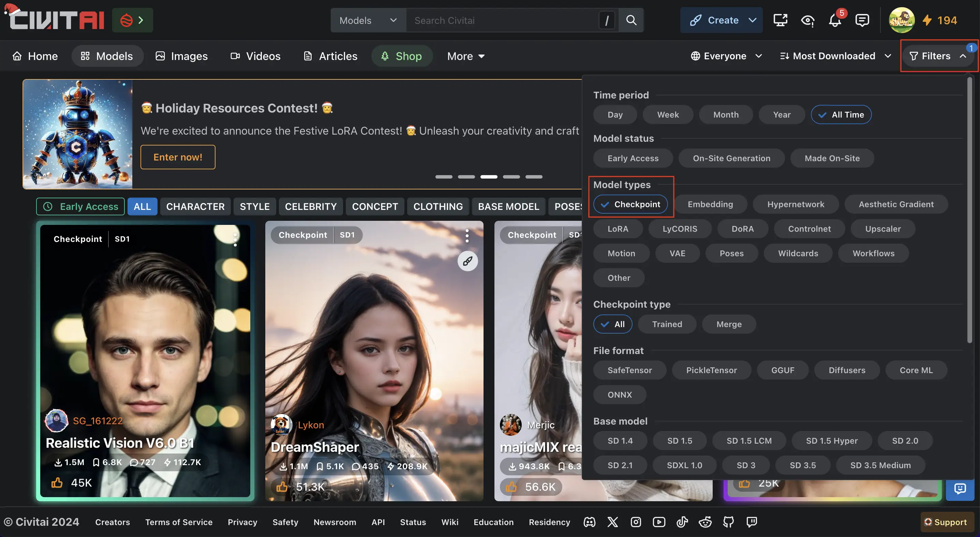Click the search magnifier icon
980x537 pixels.
click(631, 20)
